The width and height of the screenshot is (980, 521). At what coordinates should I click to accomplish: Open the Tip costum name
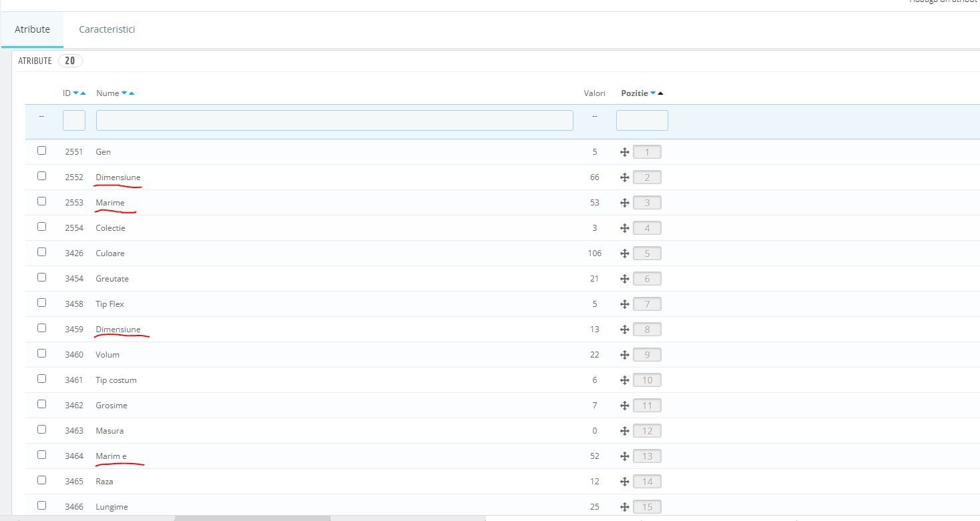pos(116,380)
